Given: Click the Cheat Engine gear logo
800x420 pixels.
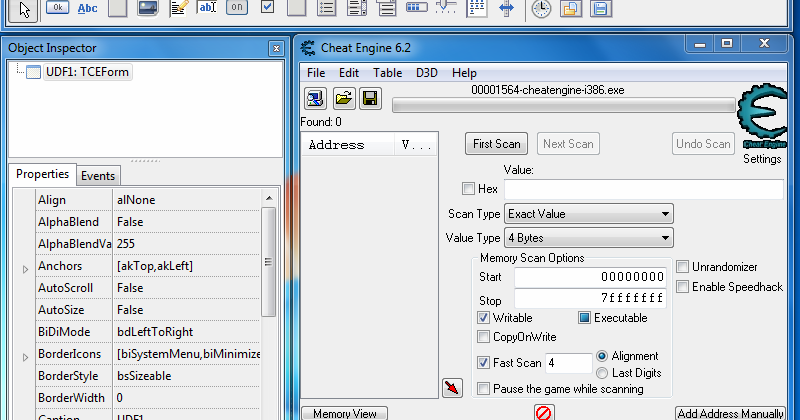Looking at the screenshot, I should coord(762,116).
